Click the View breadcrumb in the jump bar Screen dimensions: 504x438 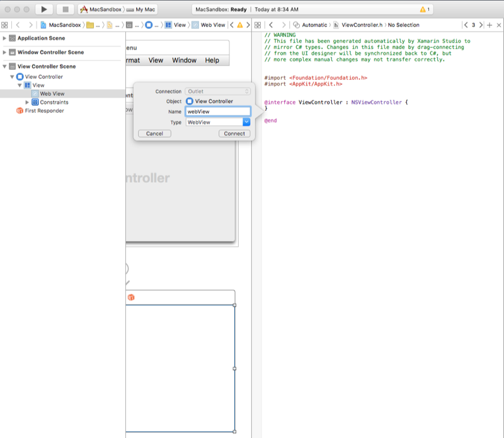point(176,25)
